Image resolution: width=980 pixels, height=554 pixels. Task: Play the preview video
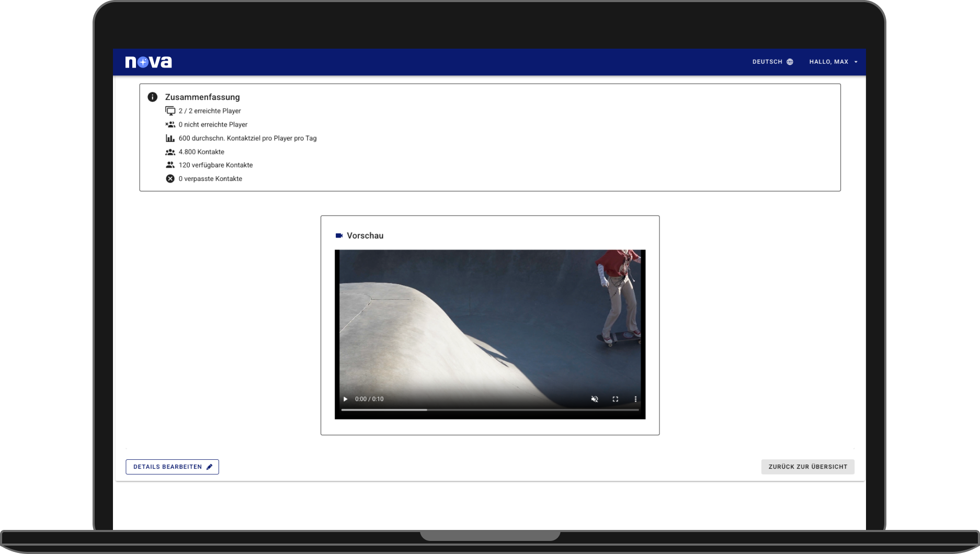pyautogui.click(x=345, y=399)
